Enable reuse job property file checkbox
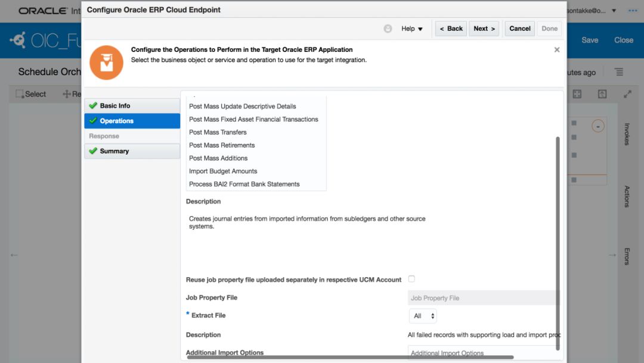 click(x=411, y=279)
